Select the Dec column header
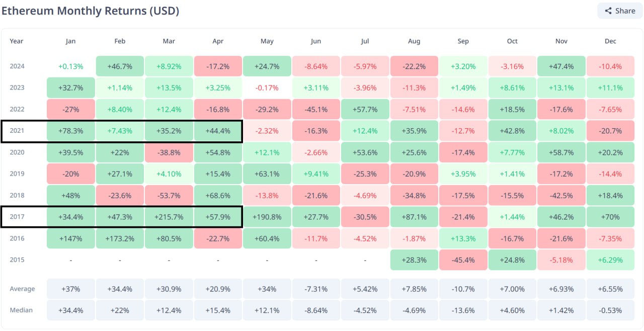This screenshot has width=644, height=331. point(610,41)
